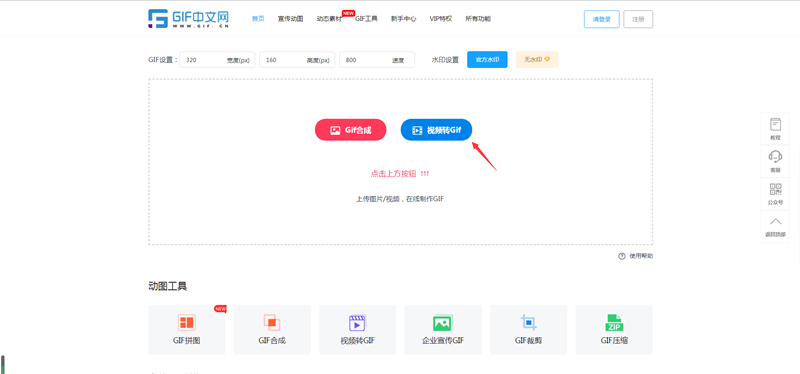Open the GIF拼图 tool card

point(187,330)
